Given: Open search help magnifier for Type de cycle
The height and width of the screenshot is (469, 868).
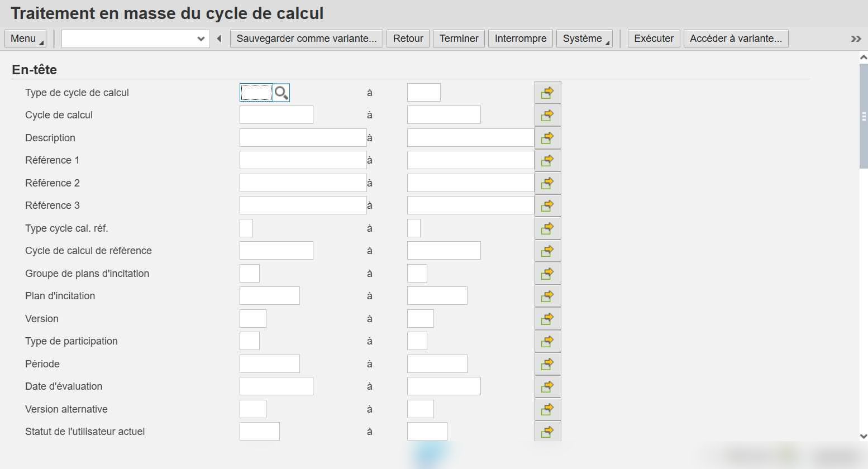Looking at the screenshot, I should click(x=281, y=93).
